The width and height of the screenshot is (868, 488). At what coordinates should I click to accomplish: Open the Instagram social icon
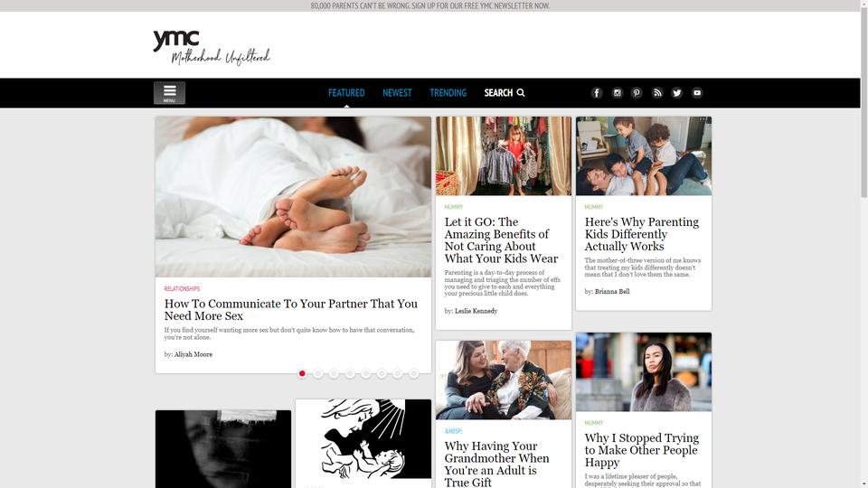pos(618,93)
